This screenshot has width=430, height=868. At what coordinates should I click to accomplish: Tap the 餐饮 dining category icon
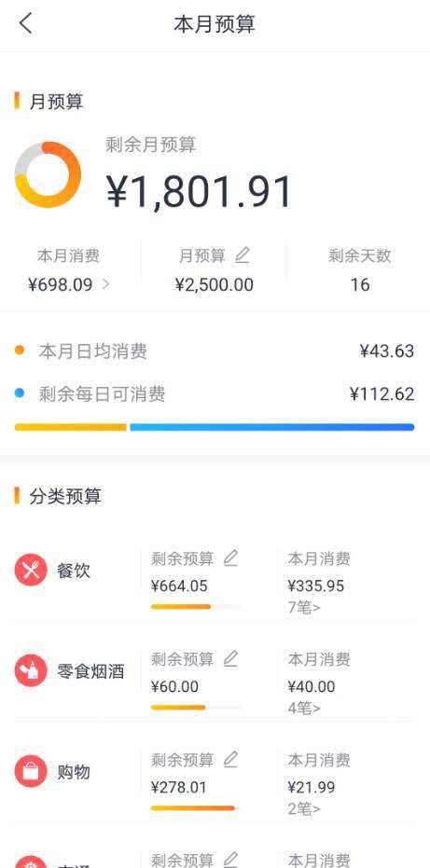(x=31, y=570)
